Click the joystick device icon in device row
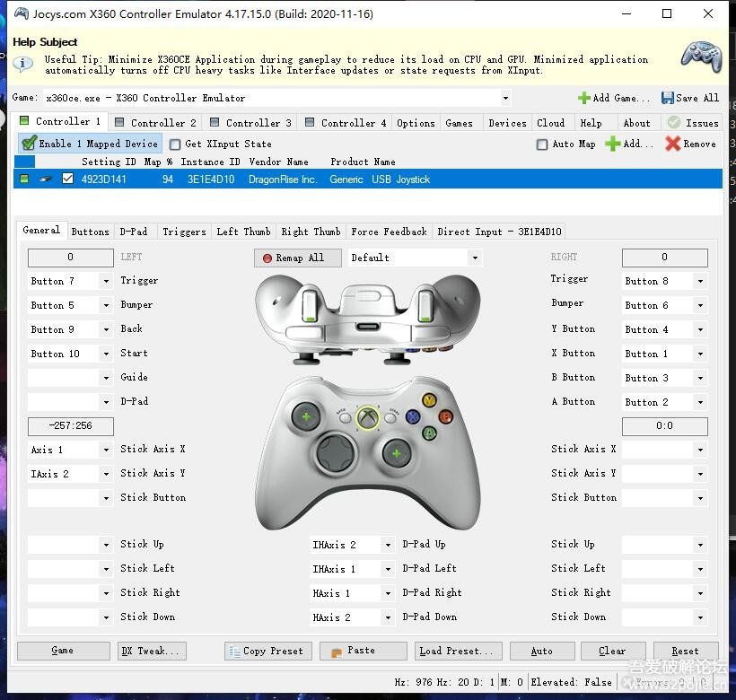736x700 pixels. point(45,179)
